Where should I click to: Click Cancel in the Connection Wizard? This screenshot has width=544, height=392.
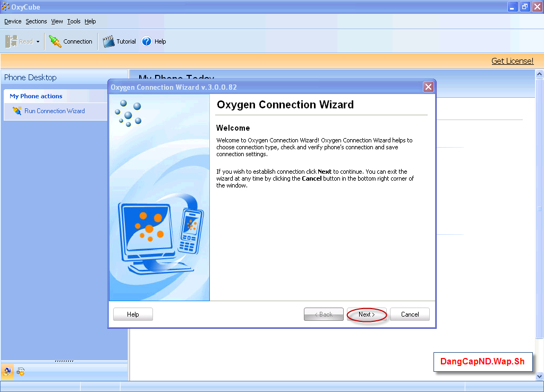(410, 314)
